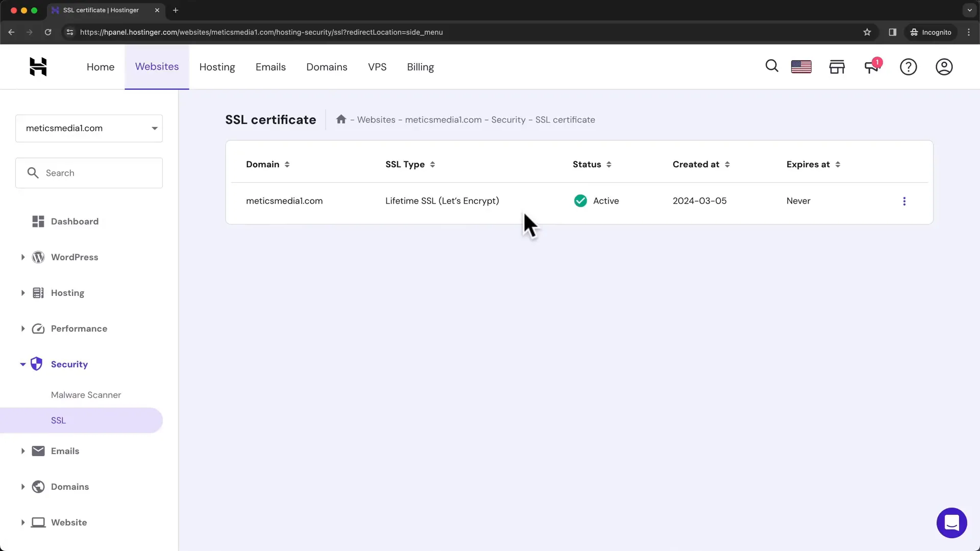
Task: Click the Performance gauge icon
Action: (x=38, y=329)
